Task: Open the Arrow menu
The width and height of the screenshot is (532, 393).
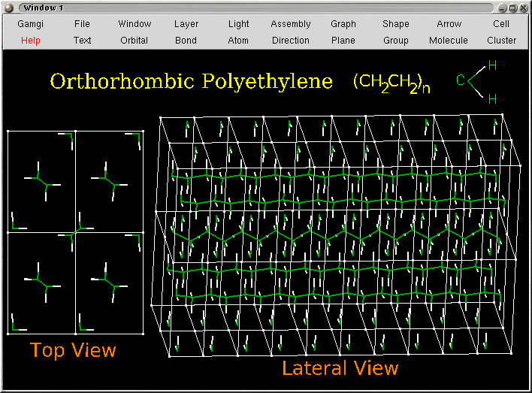Action: pyautogui.click(x=449, y=24)
